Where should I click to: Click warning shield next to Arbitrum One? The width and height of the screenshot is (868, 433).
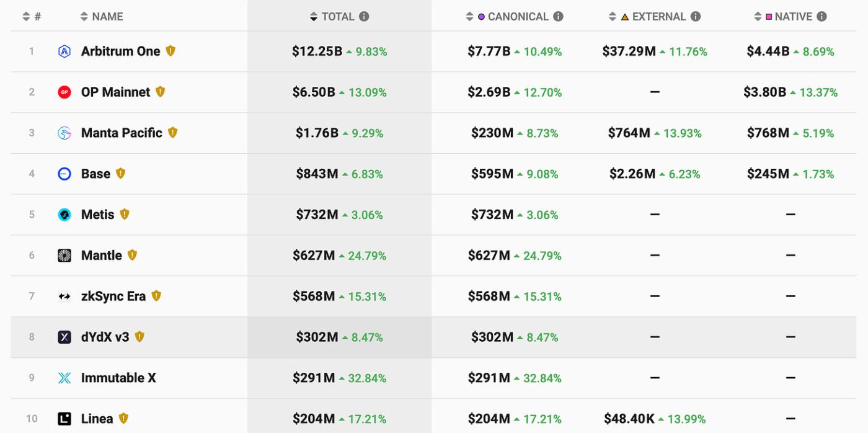(170, 51)
